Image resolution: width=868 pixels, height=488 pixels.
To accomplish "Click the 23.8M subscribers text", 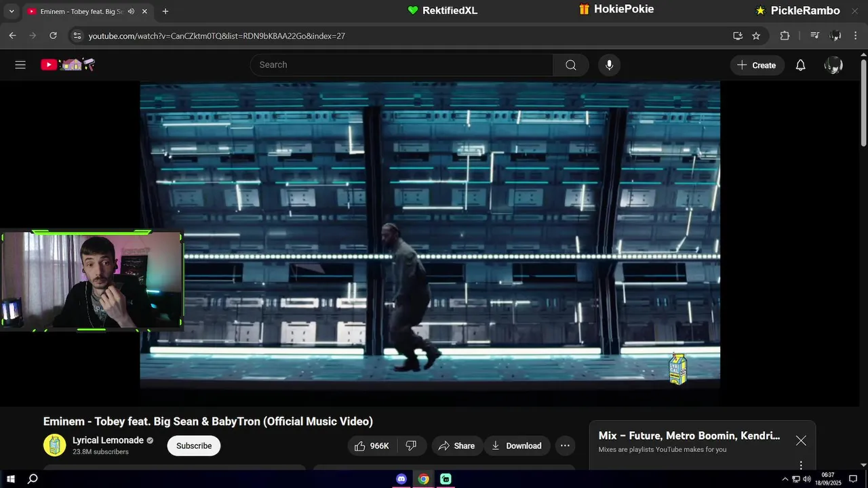I will pos(100,451).
